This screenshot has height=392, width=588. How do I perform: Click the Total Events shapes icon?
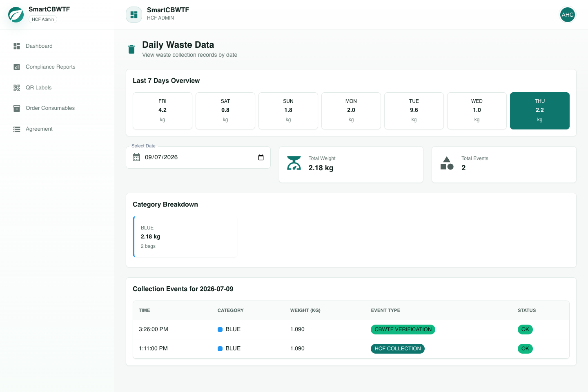coord(447,163)
